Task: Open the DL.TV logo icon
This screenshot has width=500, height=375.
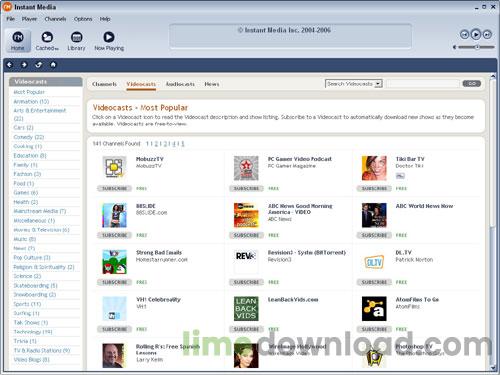Action: click(374, 262)
